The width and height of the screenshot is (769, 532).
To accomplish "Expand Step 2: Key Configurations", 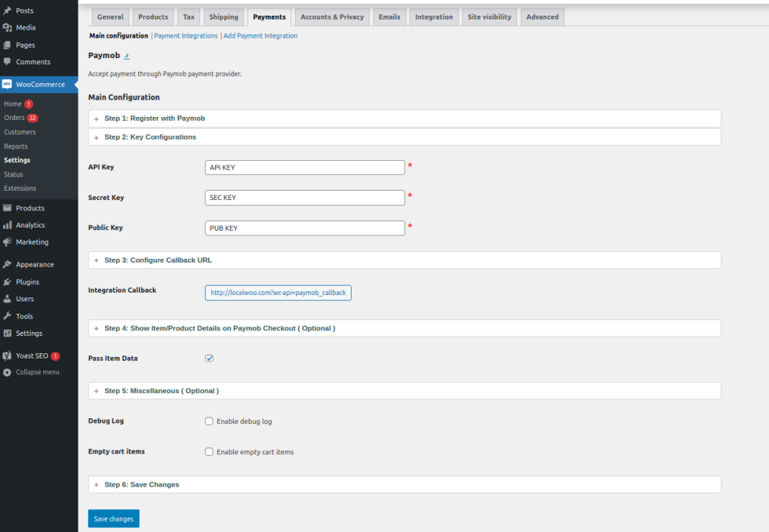I will pyautogui.click(x=97, y=137).
